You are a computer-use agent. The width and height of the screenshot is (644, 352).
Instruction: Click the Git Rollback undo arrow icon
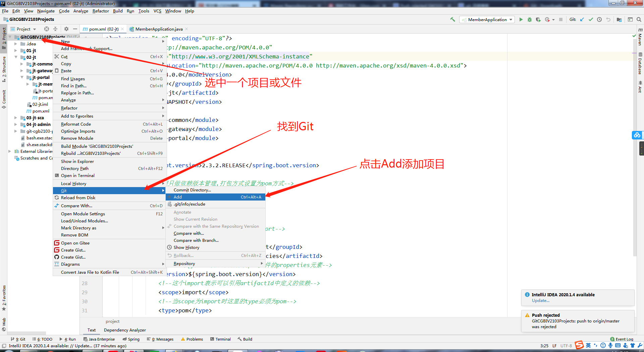click(x=608, y=19)
